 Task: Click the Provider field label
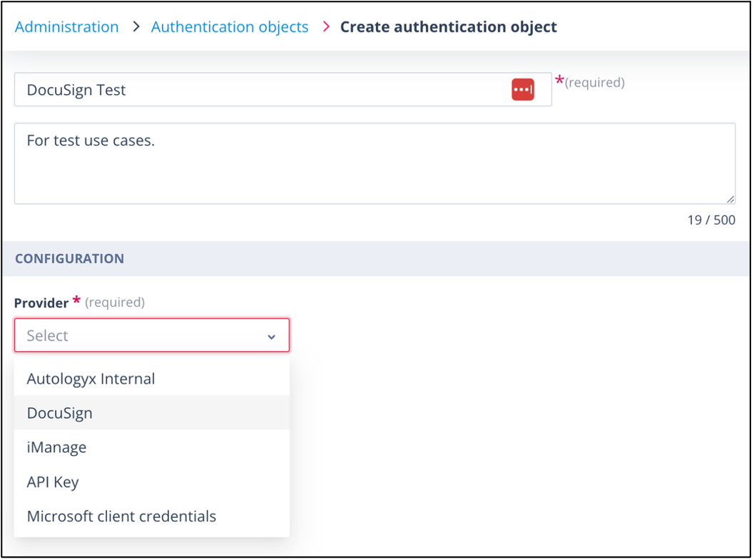(41, 303)
